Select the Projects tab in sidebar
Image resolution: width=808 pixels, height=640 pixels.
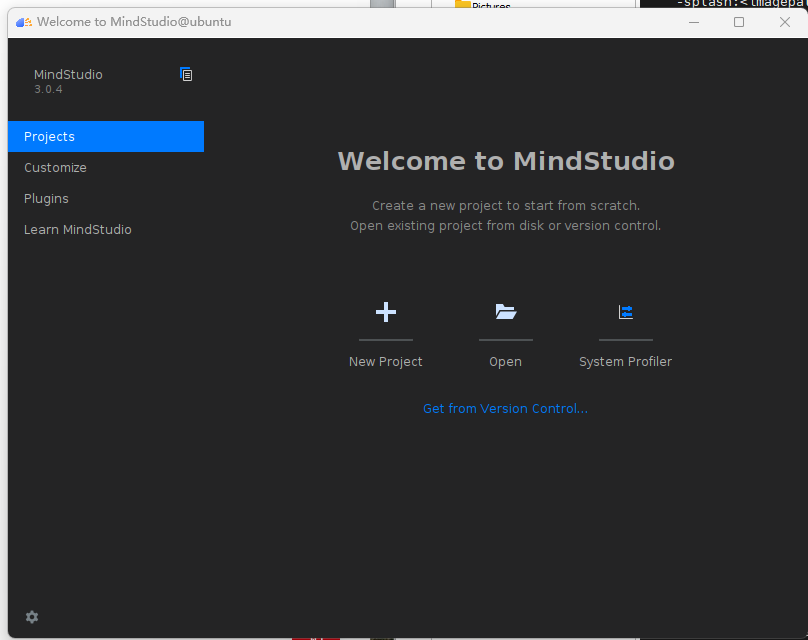[106, 137]
